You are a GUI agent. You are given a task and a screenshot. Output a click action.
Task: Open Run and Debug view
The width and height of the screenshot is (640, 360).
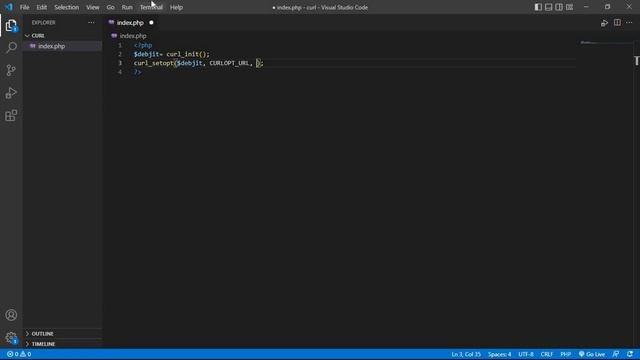[x=11, y=93]
